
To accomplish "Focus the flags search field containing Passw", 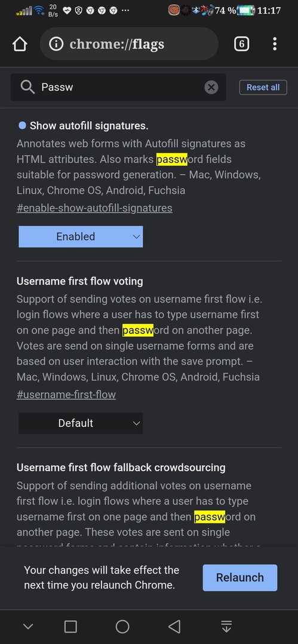I will coord(118,87).
